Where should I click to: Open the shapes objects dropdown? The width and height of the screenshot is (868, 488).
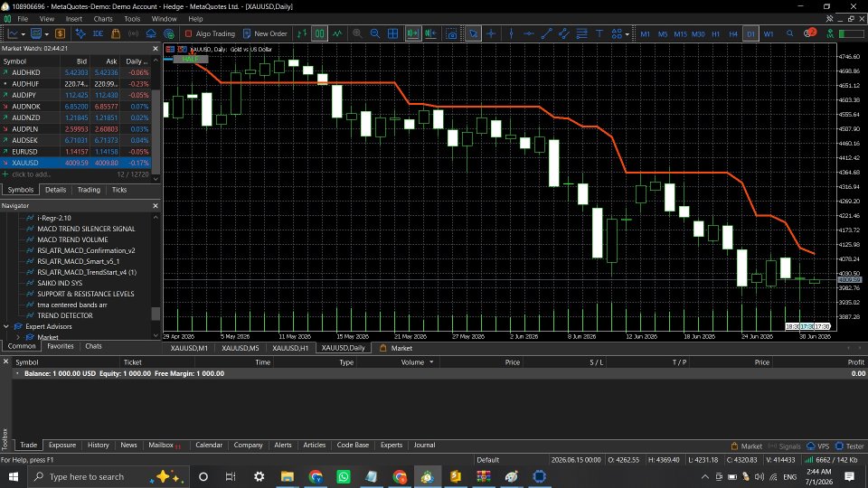tap(627, 34)
